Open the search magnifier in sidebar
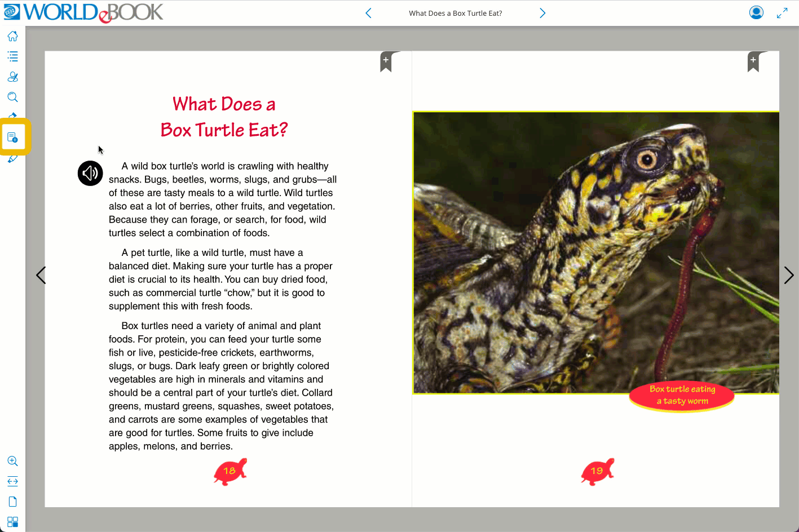The image size is (799, 532). pyautogui.click(x=12, y=97)
